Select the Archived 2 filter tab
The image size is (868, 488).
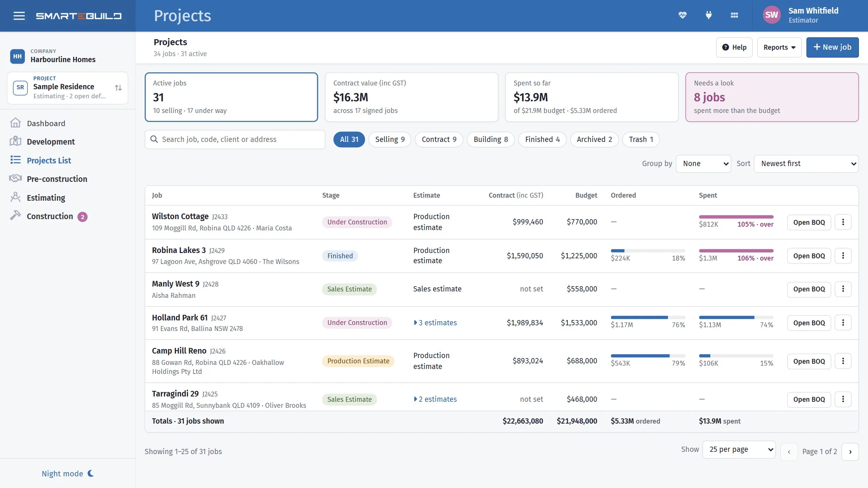point(594,139)
